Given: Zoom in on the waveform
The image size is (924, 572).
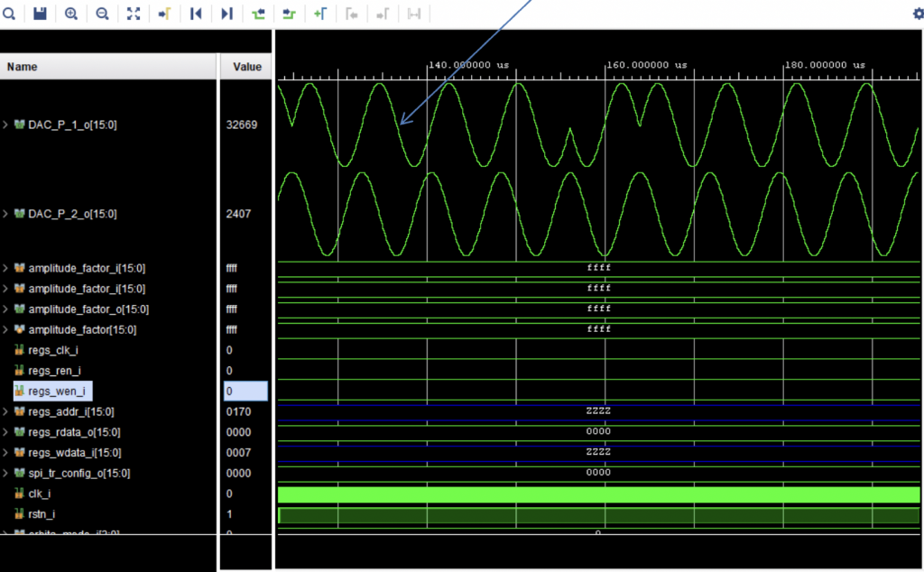Looking at the screenshot, I should click(71, 14).
